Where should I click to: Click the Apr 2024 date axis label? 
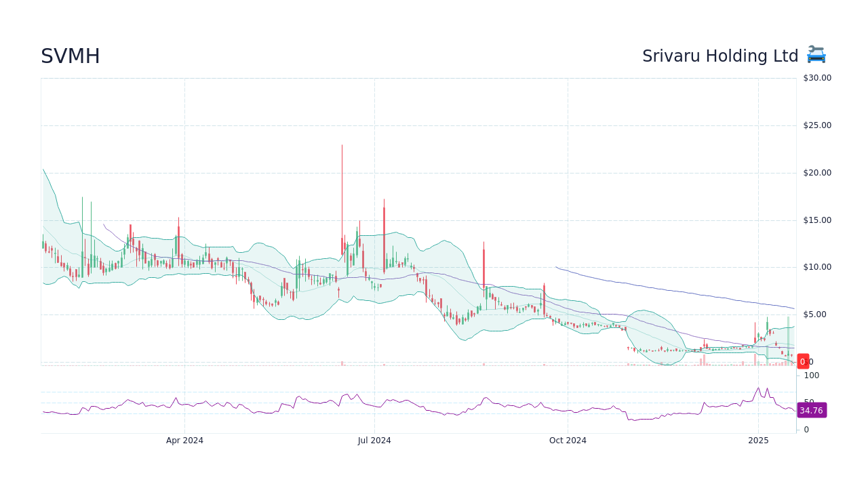click(184, 441)
